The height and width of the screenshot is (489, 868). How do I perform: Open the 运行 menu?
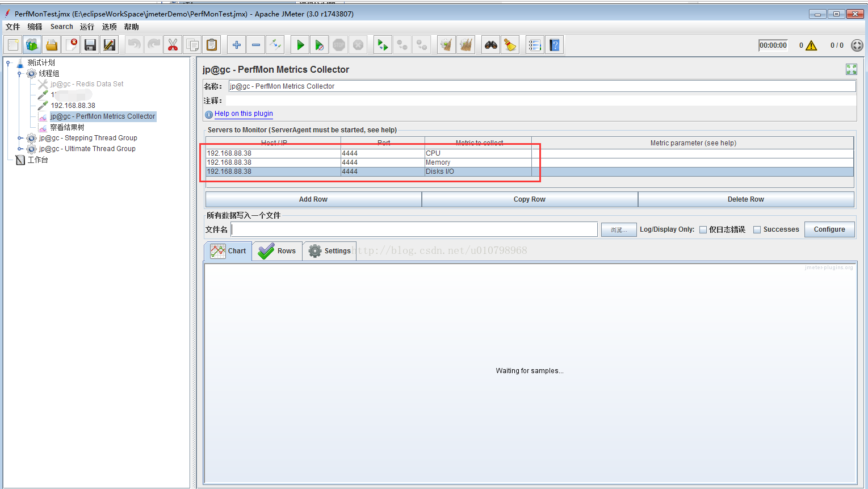(87, 27)
